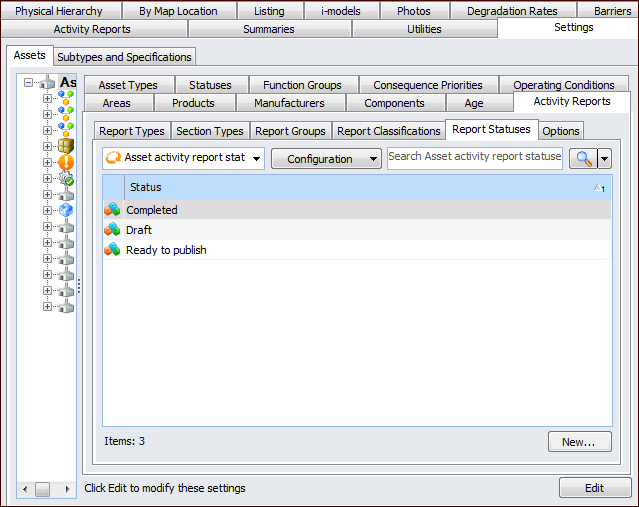639x507 pixels.
Task: Switch to top-level Activity Reports tab
Action: tap(94, 29)
